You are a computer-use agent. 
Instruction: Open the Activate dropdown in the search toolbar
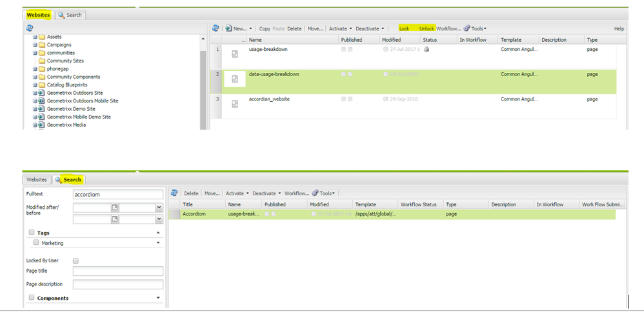237,193
